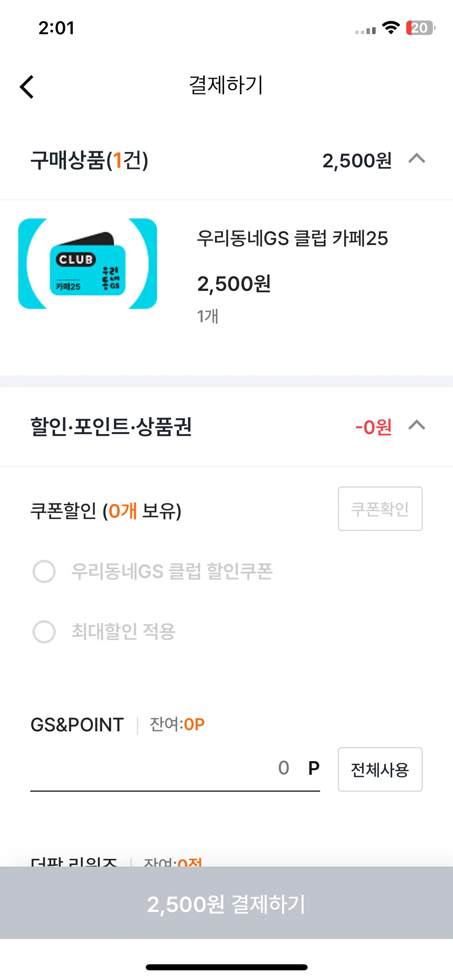Tap the back arrow icon
The height and width of the screenshot is (980, 453).
[27, 86]
